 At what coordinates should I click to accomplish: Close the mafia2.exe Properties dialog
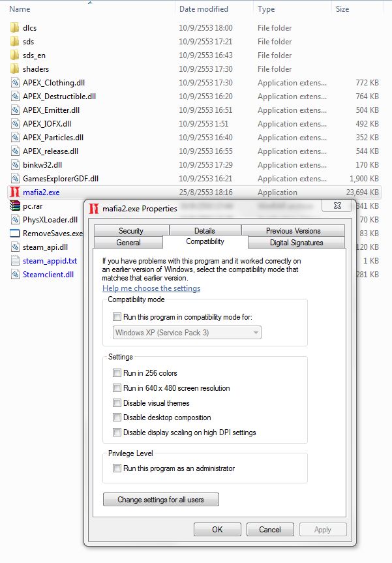337,205
